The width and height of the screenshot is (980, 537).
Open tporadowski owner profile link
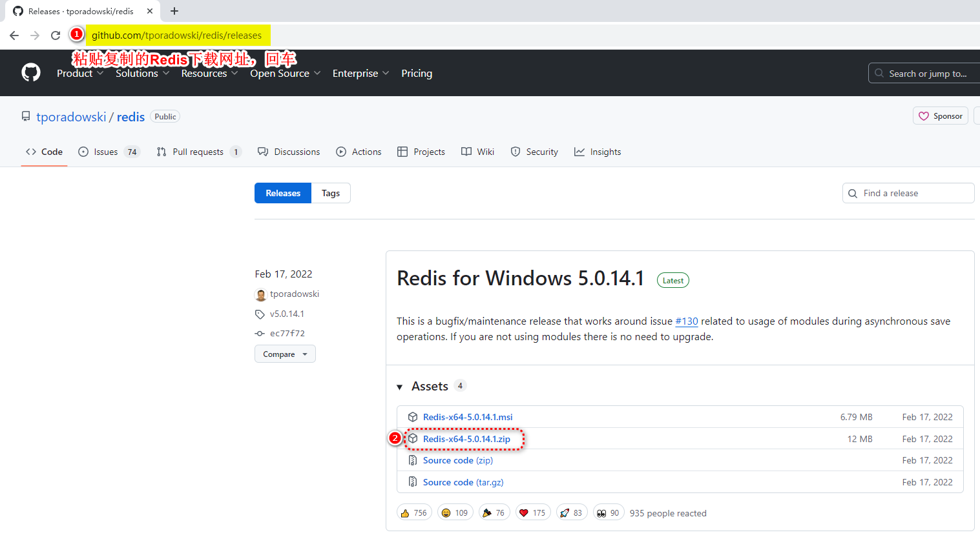(x=71, y=117)
